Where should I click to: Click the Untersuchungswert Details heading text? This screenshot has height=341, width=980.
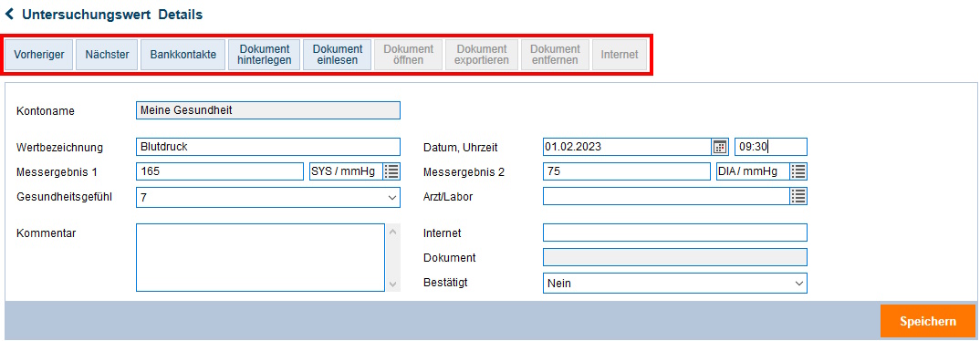click(112, 15)
